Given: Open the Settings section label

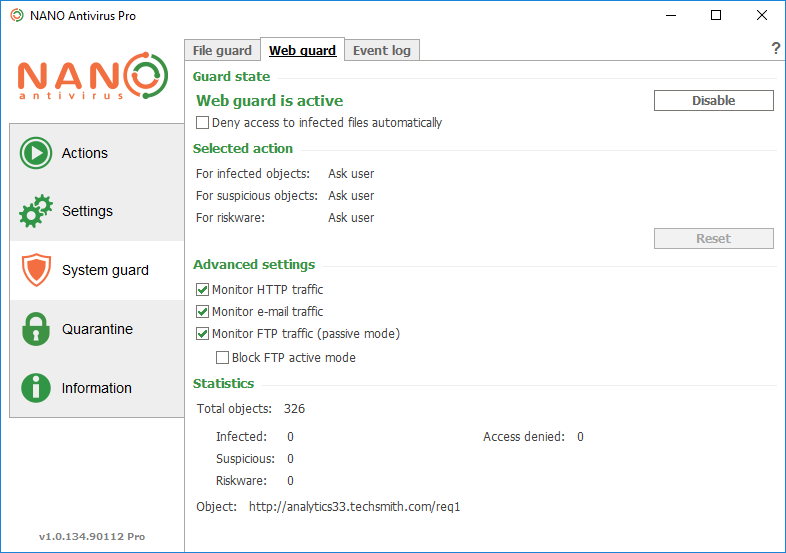Looking at the screenshot, I should pyautogui.click(x=87, y=211).
